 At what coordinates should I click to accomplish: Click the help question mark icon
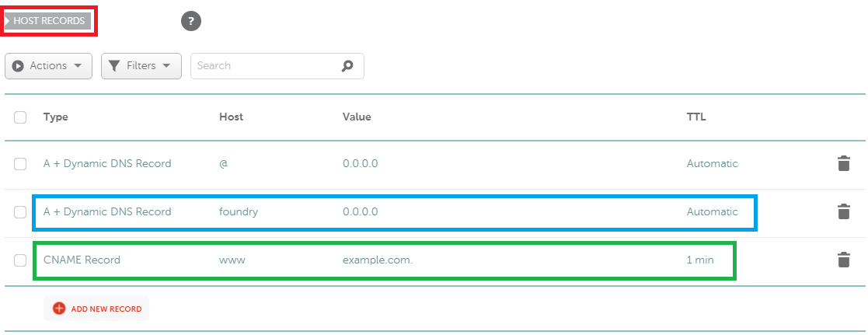[191, 22]
